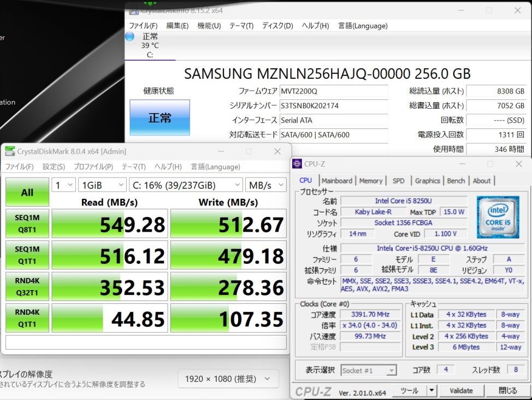This screenshot has height=400, width=532.
Task: Click the Intel Core i5 logo badge
Action: click(x=498, y=217)
